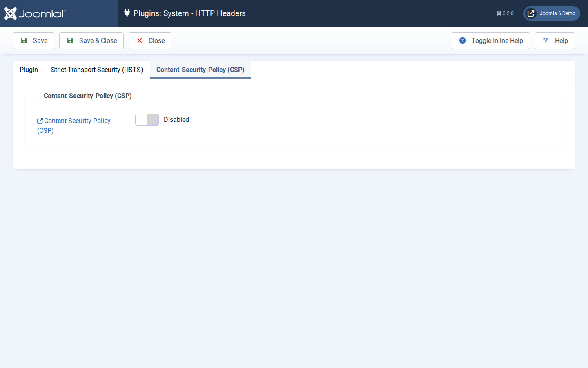This screenshot has width=588, height=368.
Task: Click the Content-Security-Policy (CSP) fieldset legend
Action: click(x=88, y=96)
